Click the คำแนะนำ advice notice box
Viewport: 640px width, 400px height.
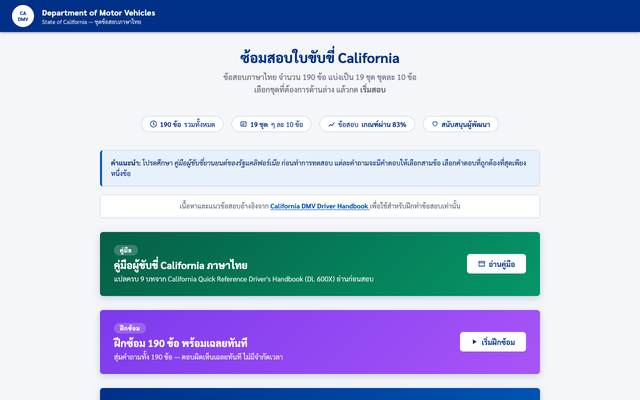[x=320, y=168]
